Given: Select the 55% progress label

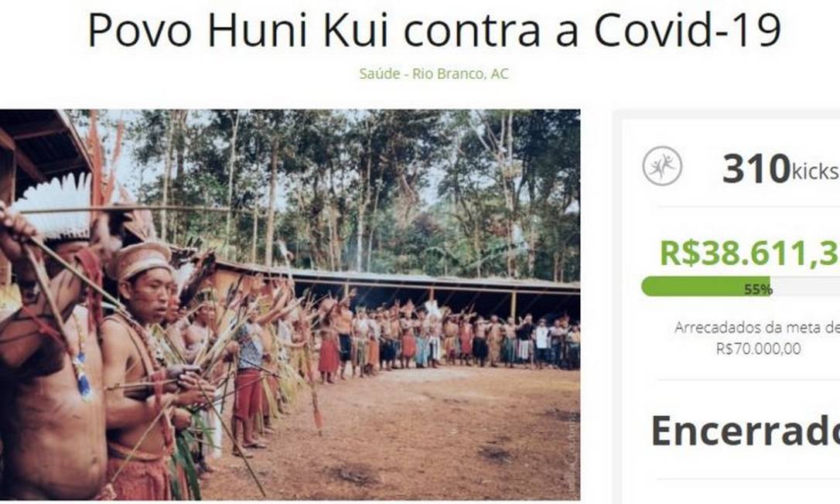Looking at the screenshot, I should pyautogui.click(x=758, y=290).
